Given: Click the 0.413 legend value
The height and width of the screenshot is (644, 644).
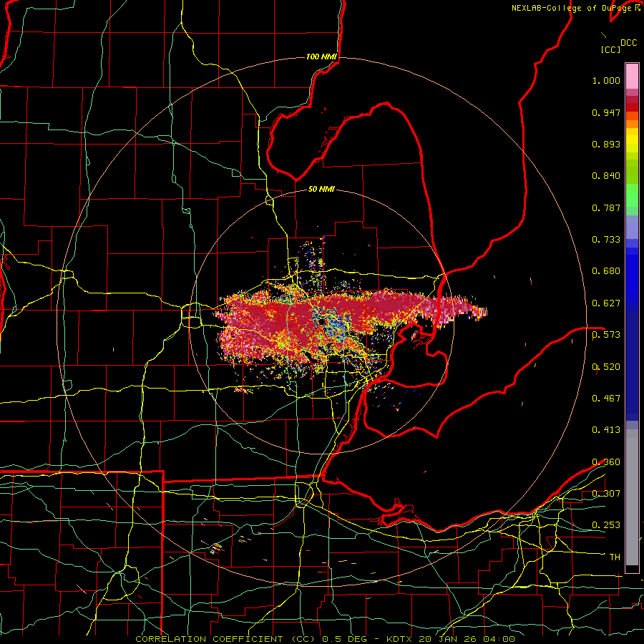Looking at the screenshot, I should (606, 430).
